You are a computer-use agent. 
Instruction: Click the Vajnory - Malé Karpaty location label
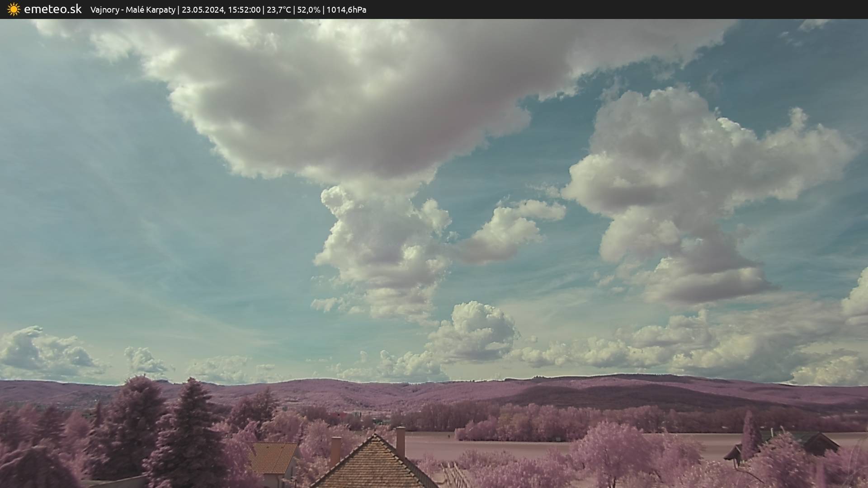click(132, 9)
